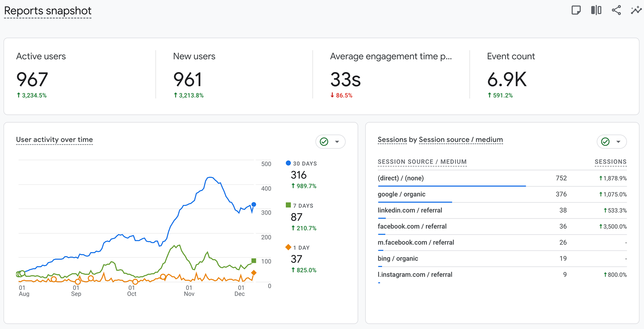Click the SESSIONS column header
The width and height of the screenshot is (644, 329).
click(610, 162)
